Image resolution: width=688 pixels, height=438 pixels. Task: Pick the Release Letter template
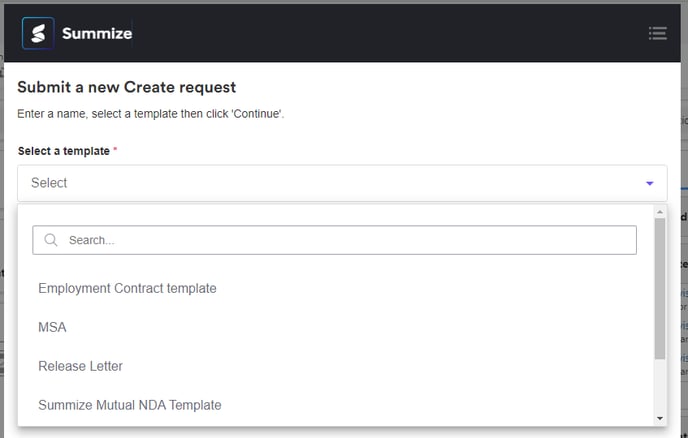point(80,366)
